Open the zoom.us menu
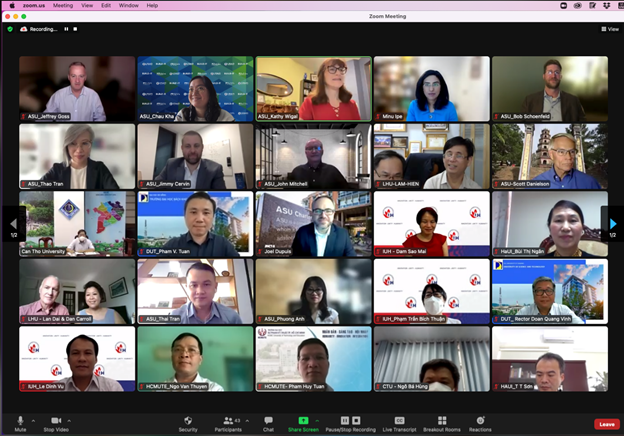 click(x=34, y=6)
